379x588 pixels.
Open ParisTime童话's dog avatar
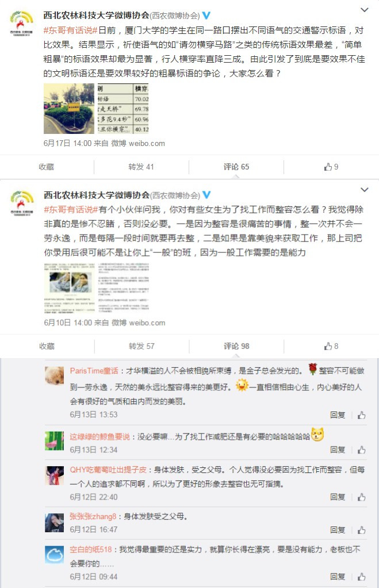pyautogui.click(x=55, y=376)
